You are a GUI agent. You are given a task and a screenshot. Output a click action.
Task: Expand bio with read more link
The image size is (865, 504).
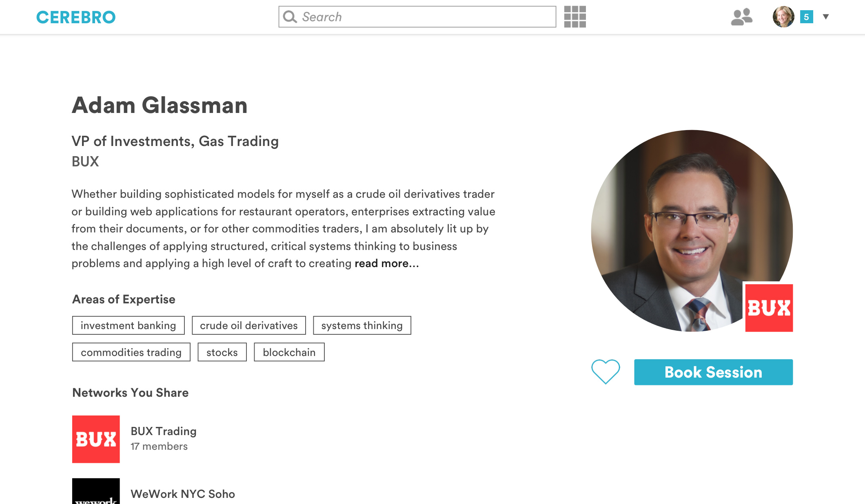pyautogui.click(x=386, y=263)
